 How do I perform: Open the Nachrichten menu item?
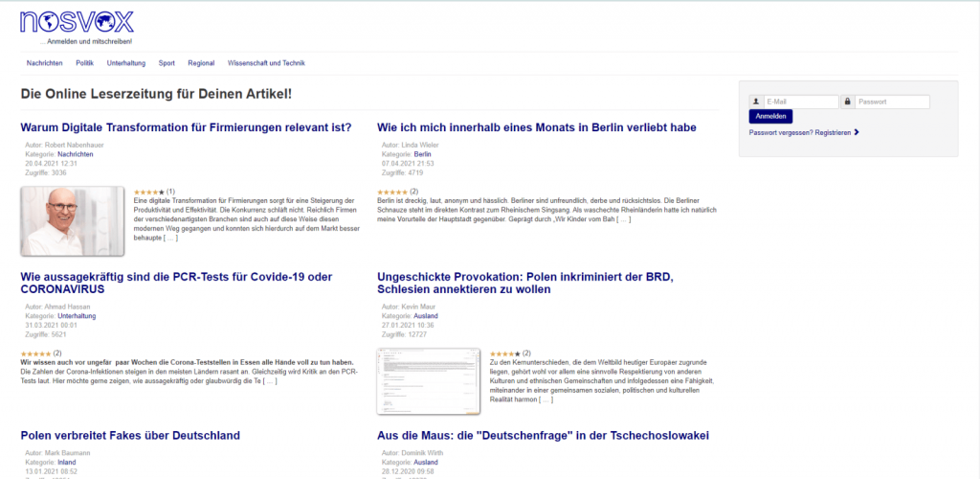coord(44,63)
